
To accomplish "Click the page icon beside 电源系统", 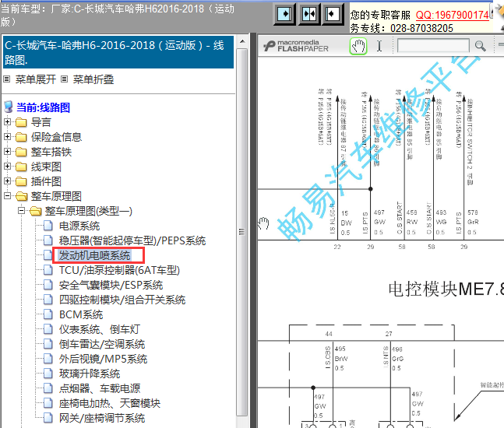I will (48, 226).
